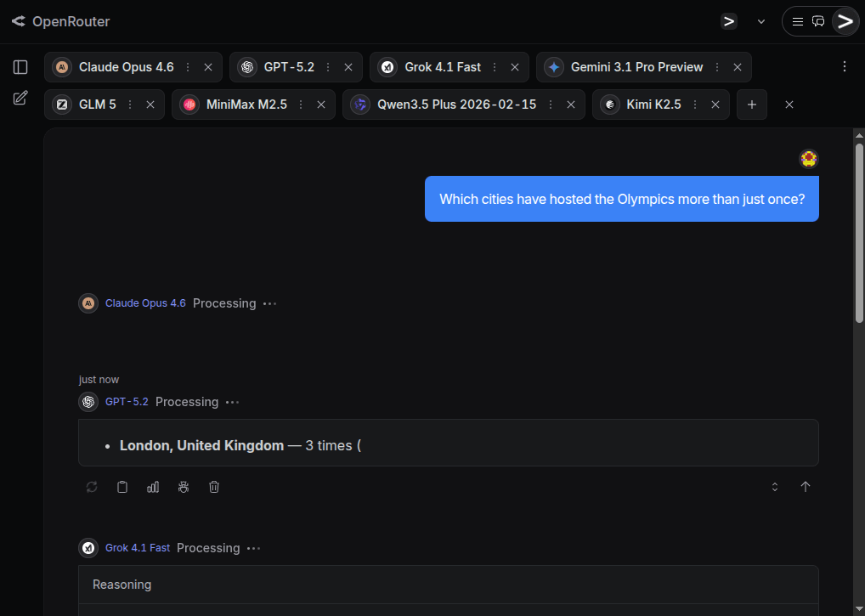Open options menu for Gemini 3.1 Pro Preview
The width and height of the screenshot is (865, 616).
click(x=717, y=67)
